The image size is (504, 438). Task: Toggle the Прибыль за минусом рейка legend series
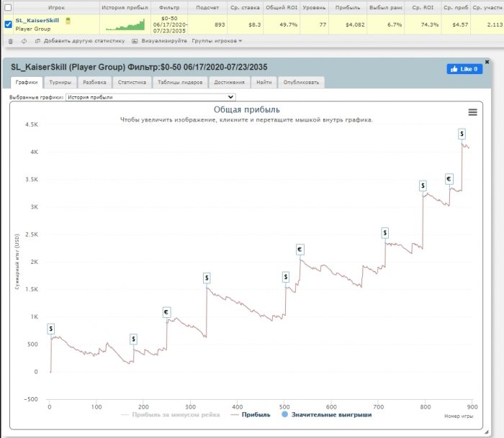click(x=171, y=414)
